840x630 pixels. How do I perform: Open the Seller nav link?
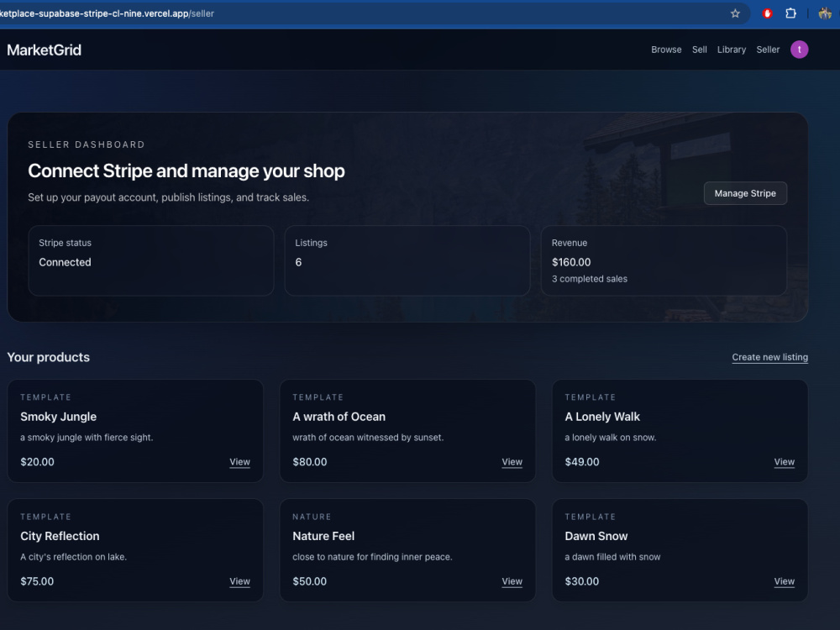pos(768,50)
